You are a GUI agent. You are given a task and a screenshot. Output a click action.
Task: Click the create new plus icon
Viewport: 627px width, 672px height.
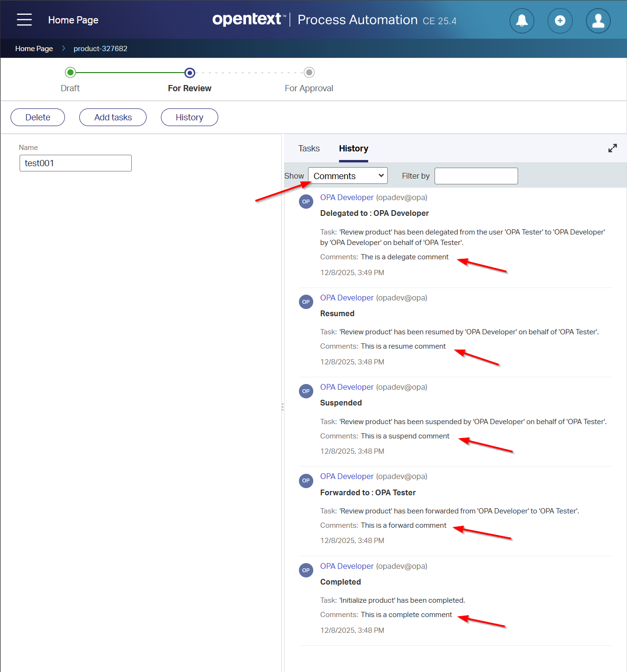point(560,21)
